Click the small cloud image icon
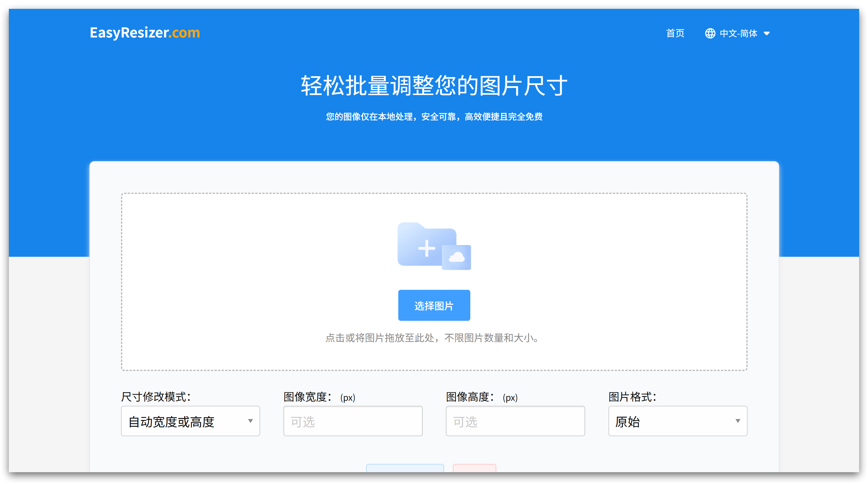This screenshot has height=484, width=868. (456, 258)
